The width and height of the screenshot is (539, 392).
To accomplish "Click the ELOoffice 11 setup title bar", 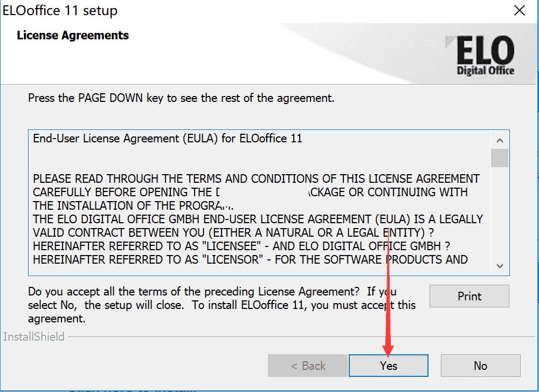I will point(216,10).
